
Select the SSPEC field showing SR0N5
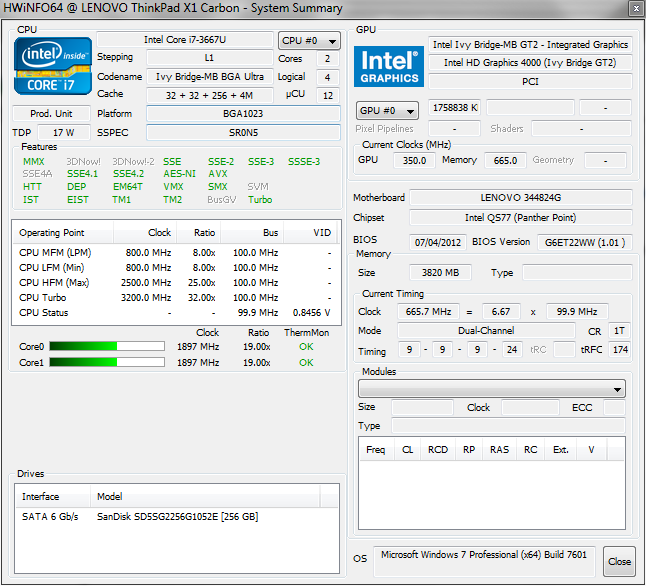coord(243,133)
